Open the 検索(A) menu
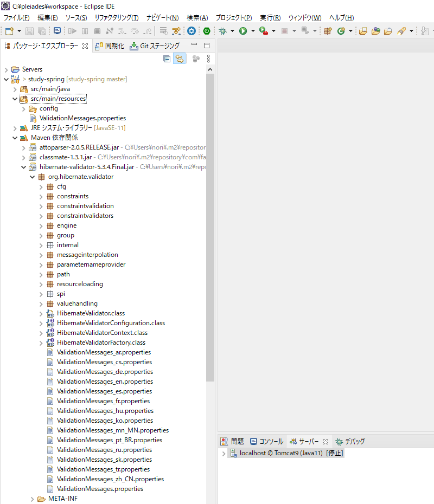The width and height of the screenshot is (434, 504). point(197,18)
